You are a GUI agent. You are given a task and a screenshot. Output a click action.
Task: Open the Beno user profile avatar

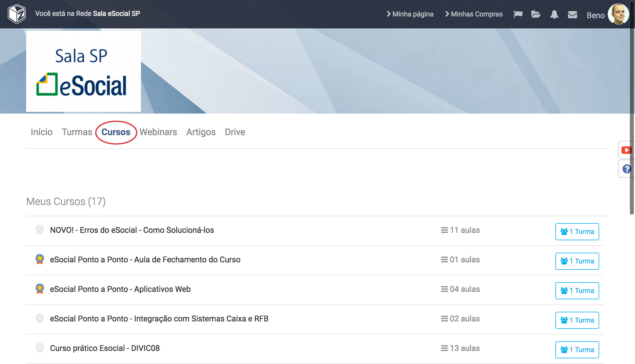(x=618, y=14)
